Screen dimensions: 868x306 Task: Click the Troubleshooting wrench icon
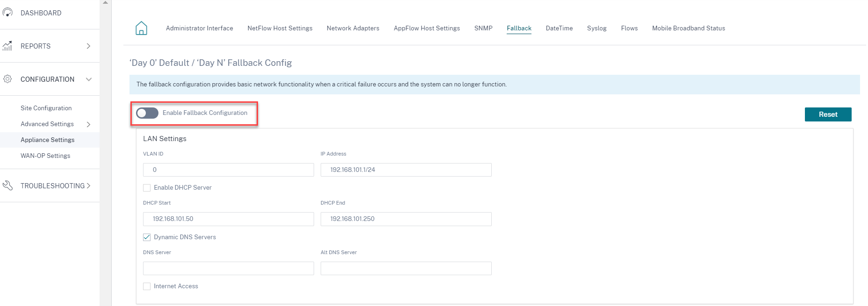tap(7, 185)
